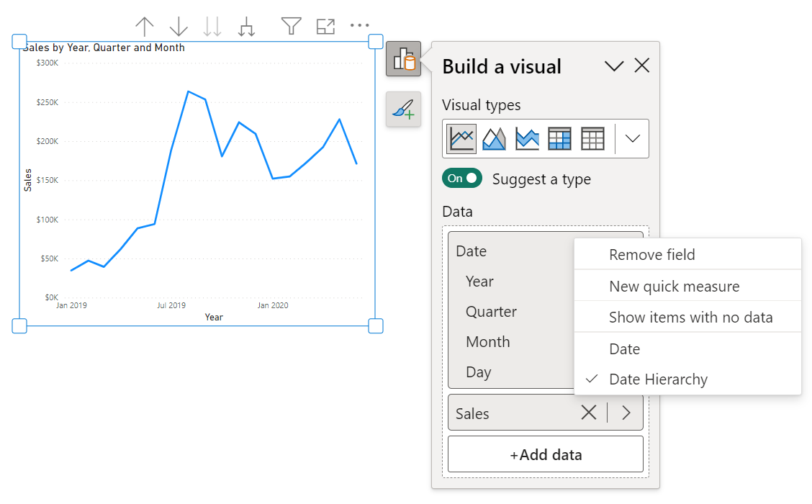Close the Build a visual pane
The image size is (812, 504).
pos(642,66)
